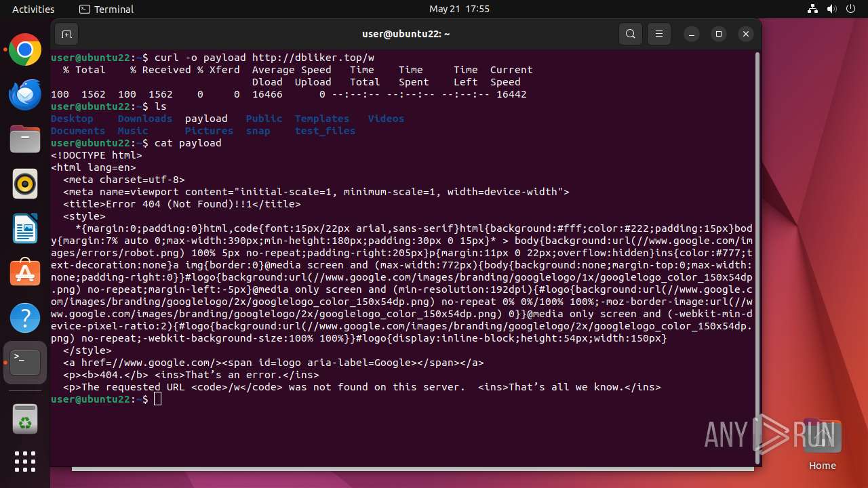Click the 'Templates' directory in ls output
Image resolution: width=868 pixels, height=488 pixels.
(x=322, y=119)
